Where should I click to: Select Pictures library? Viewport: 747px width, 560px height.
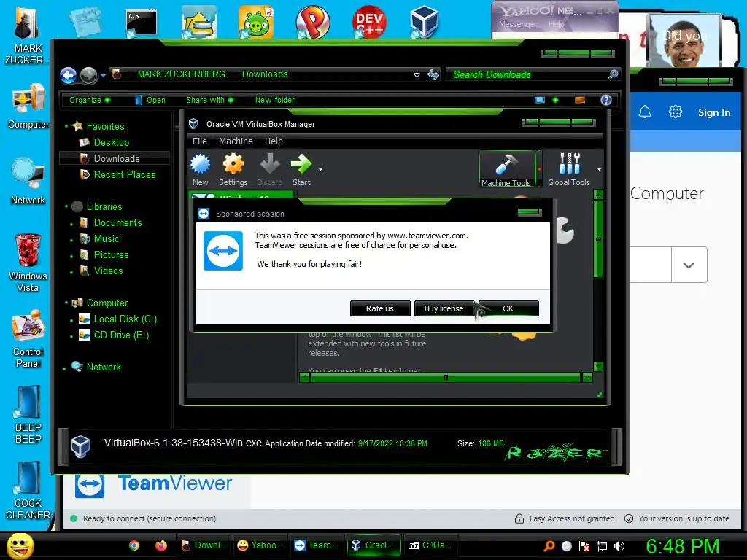coord(111,254)
